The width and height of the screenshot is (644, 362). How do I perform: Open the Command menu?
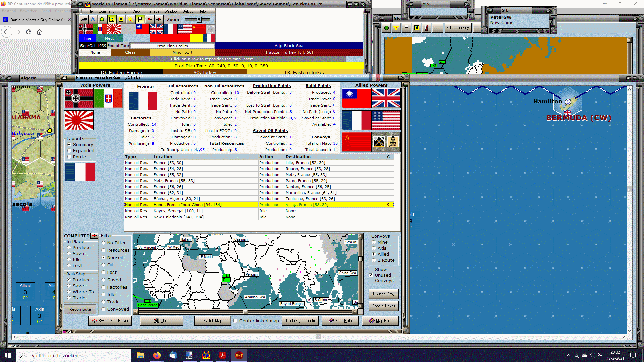106,11
